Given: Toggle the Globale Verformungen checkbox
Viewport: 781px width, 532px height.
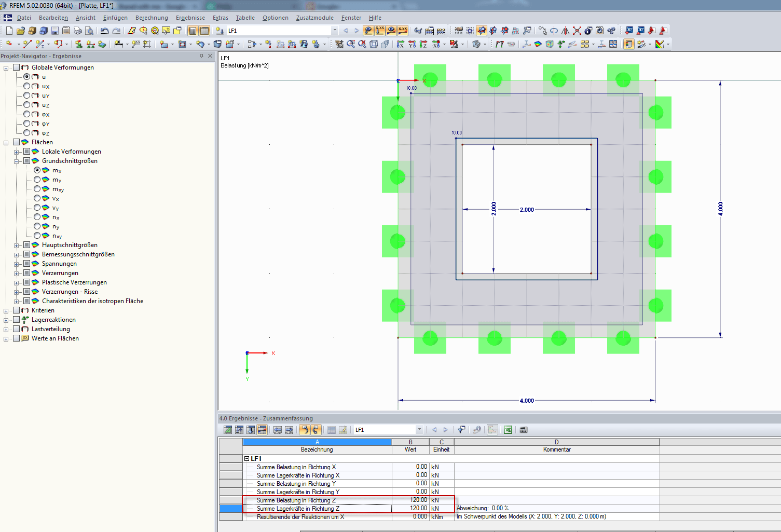Looking at the screenshot, I should pyautogui.click(x=16, y=67).
